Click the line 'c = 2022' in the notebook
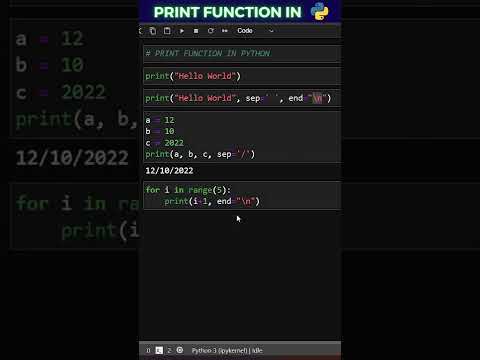Viewport: 480px width, 360px height. click(164, 143)
